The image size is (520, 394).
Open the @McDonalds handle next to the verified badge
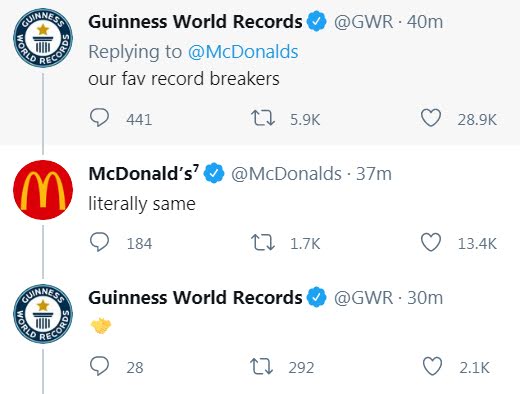(x=286, y=174)
